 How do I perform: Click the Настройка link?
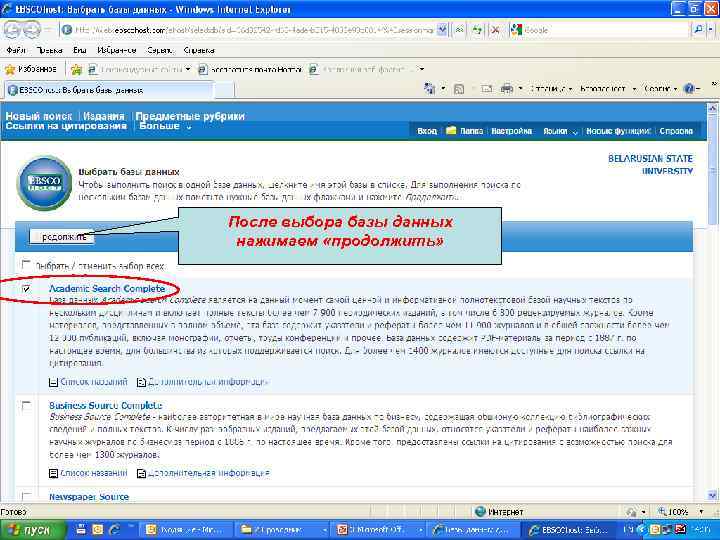click(x=512, y=131)
